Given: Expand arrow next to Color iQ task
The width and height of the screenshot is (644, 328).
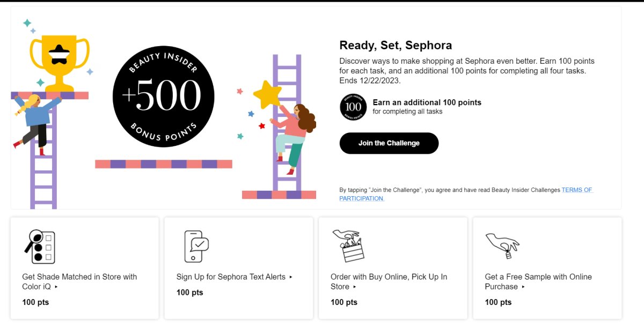Looking at the screenshot, I should coord(56,287).
